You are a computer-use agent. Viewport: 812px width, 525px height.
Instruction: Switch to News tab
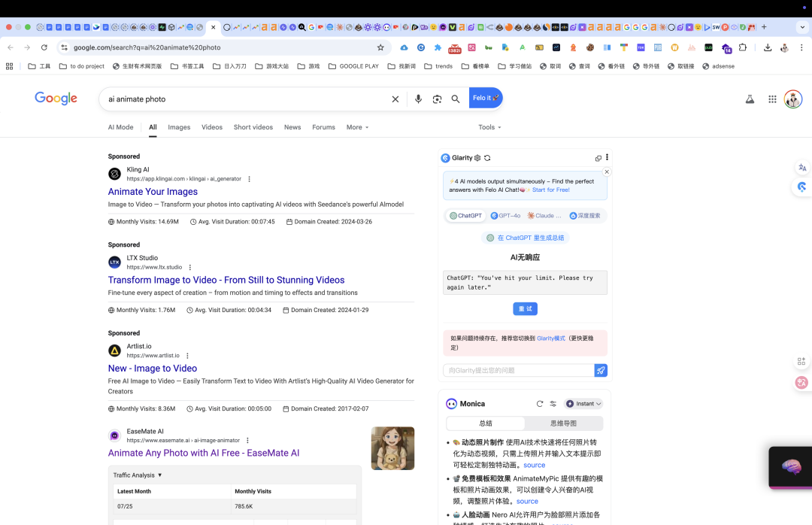click(x=292, y=127)
